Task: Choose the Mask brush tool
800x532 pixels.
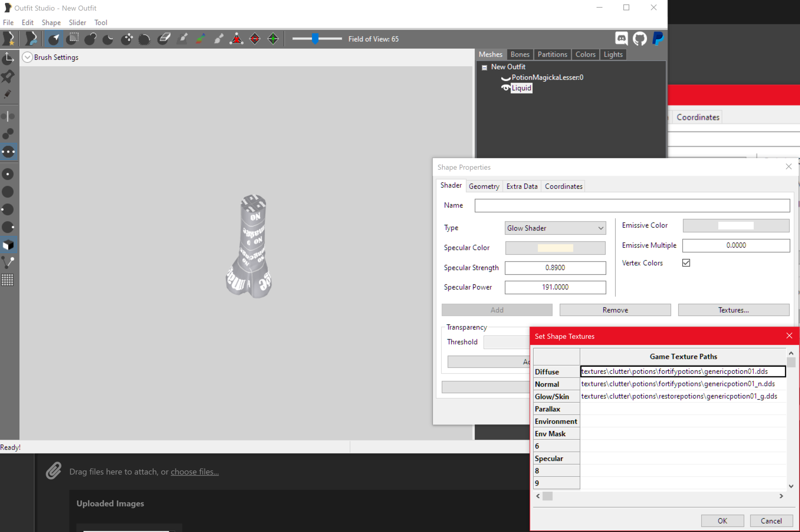Action: pyautogui.click(x=73, y=39)
